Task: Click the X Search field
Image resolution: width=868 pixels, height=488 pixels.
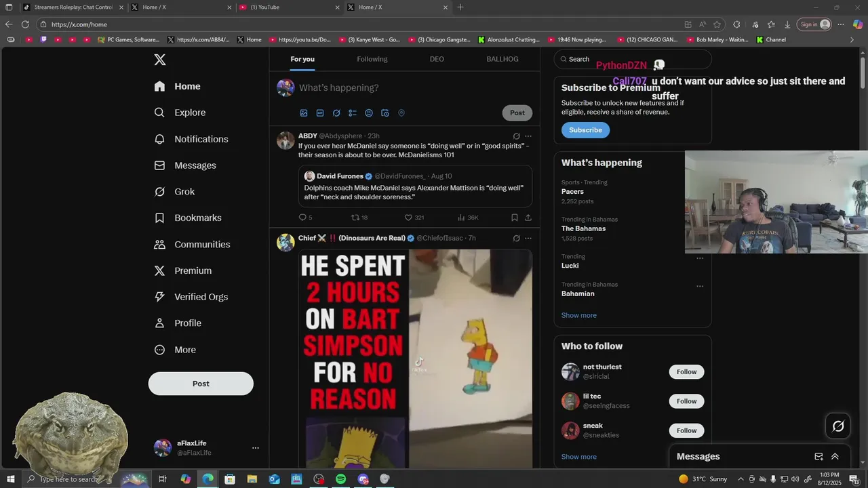Action: coord(633,59)
